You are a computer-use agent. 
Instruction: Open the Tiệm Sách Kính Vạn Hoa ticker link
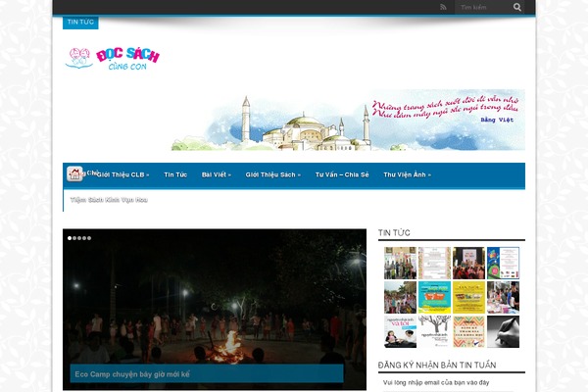point(109,200)
